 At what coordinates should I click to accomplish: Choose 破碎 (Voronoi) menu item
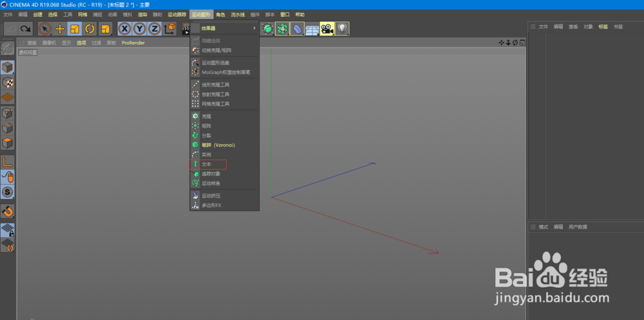[x=225, y=145]
